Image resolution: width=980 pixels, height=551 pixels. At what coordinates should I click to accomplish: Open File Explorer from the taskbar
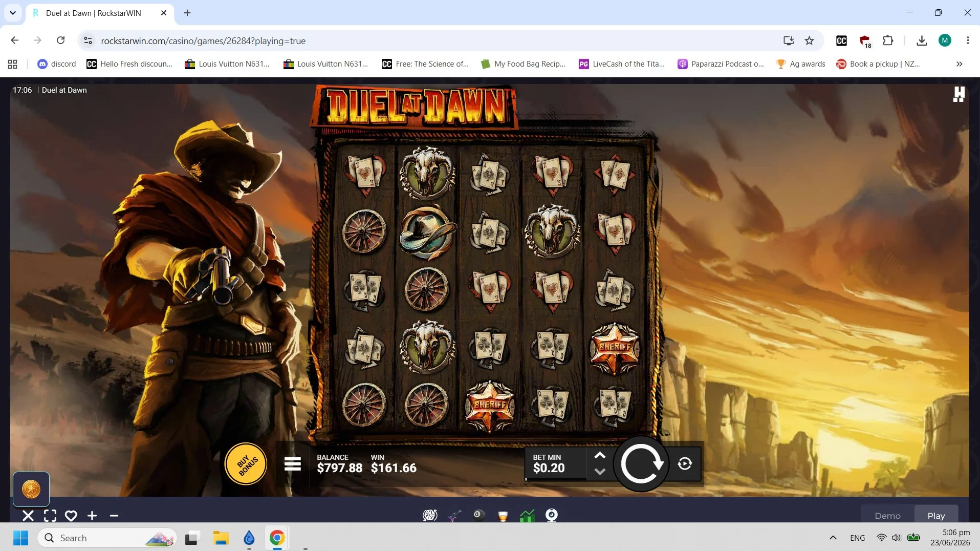pos(221,538)
